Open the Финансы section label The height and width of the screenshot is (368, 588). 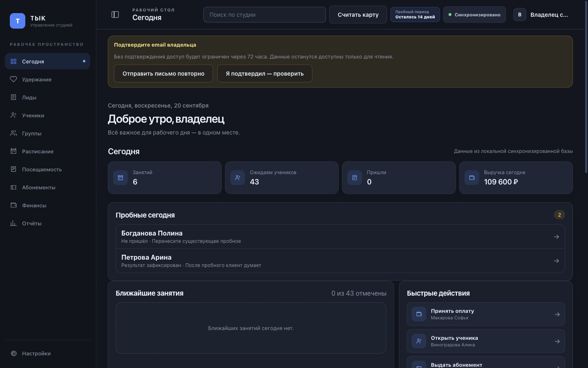click(34, 206)
